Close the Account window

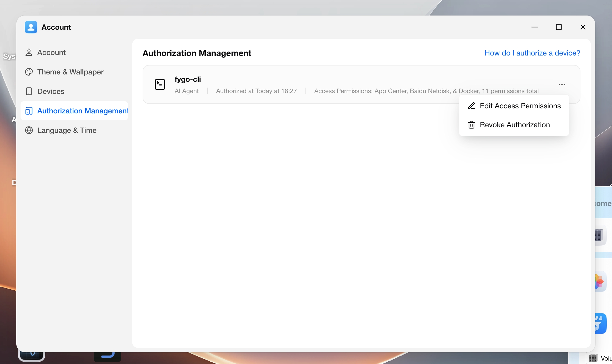coord(583,27)
